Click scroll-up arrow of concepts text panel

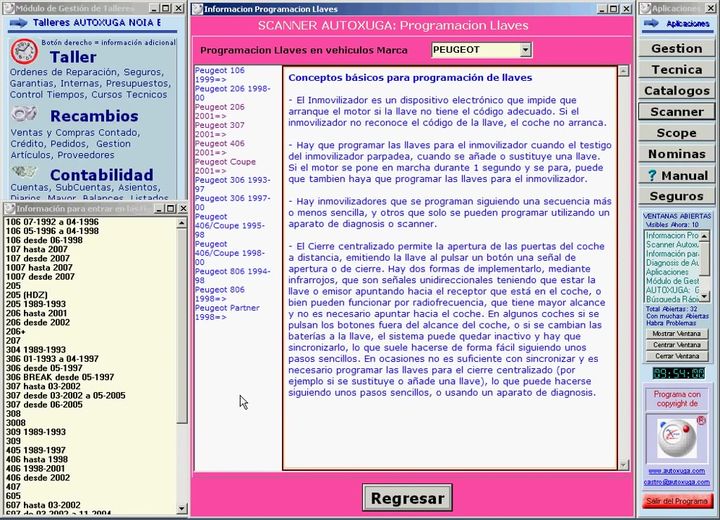[x=623, y=71]
